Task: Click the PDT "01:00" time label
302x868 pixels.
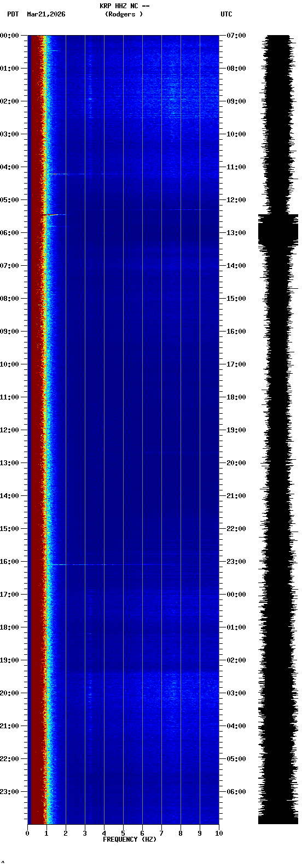Action: pos(10,68)
